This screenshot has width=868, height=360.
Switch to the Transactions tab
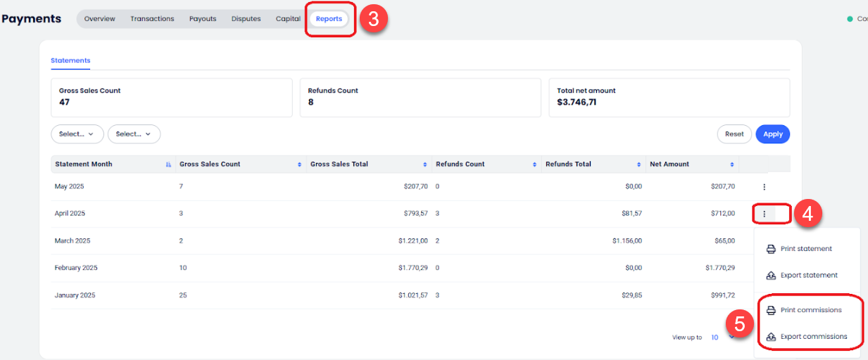(x=152, y=19)
